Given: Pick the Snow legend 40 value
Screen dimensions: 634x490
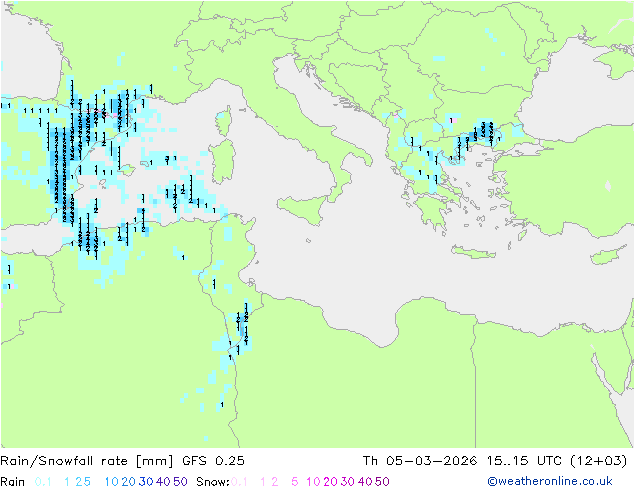Looking at the screenshot, I should click(365, 482).
